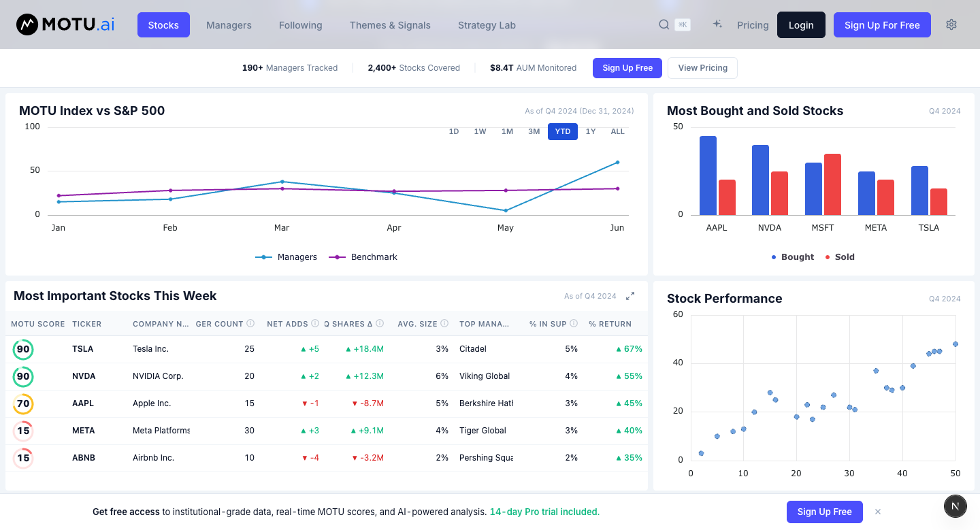Open the search magnifier icon
The height and width of the screenshot is (530, 980).
[664, 24]
